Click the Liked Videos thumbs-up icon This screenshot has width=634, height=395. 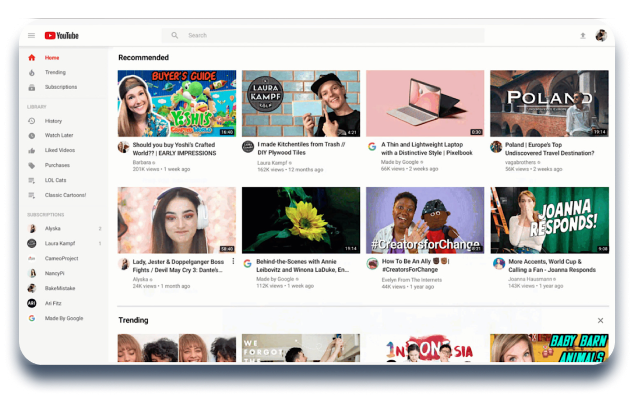coord(32,150)
